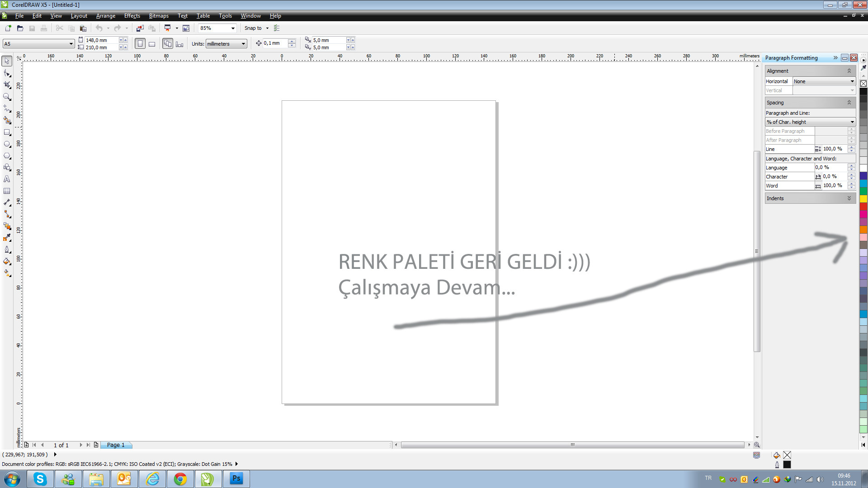Select the Rectangle tool
The width and height of the screenshot is (868, 488).
point(7,132)
